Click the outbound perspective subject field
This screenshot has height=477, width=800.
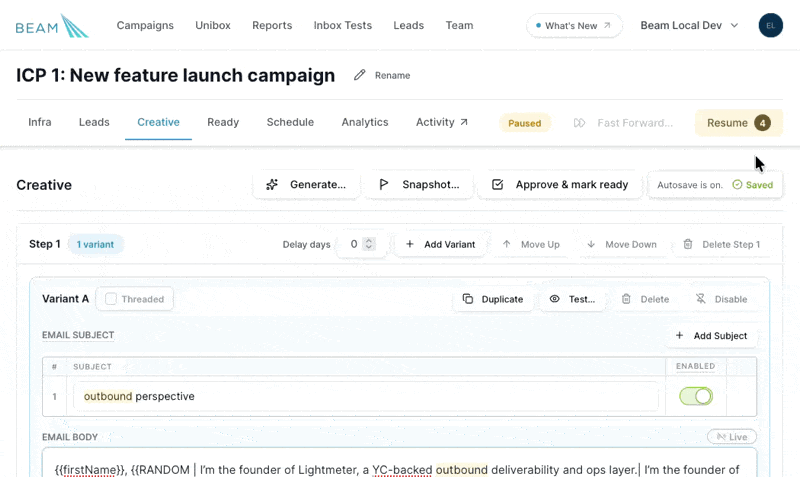[x=366, y=396]
